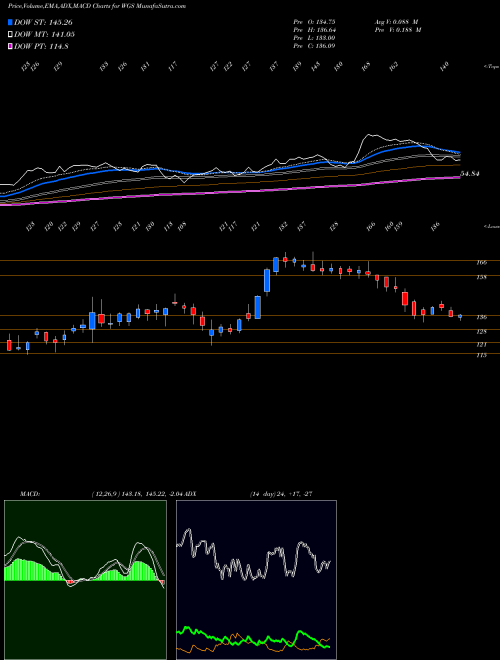Click the '(14 day) 24, +17, -27' ADX values
500x660 pixels.
(281, 493)
